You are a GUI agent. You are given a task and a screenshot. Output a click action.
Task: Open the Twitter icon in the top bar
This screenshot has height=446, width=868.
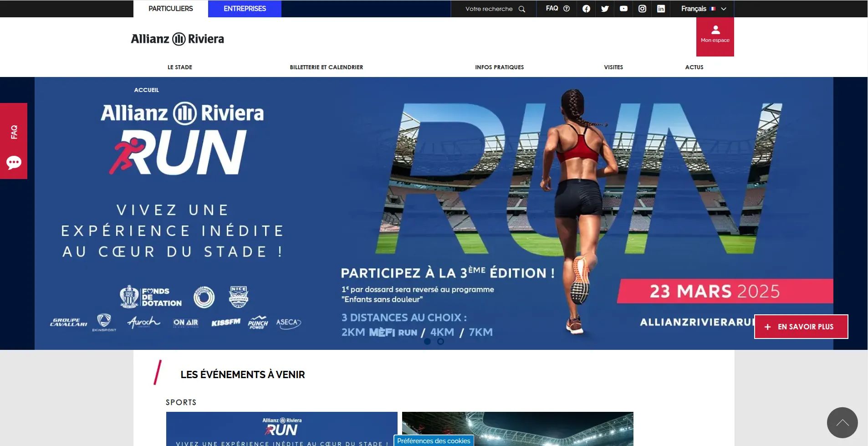tap(605, 9)
